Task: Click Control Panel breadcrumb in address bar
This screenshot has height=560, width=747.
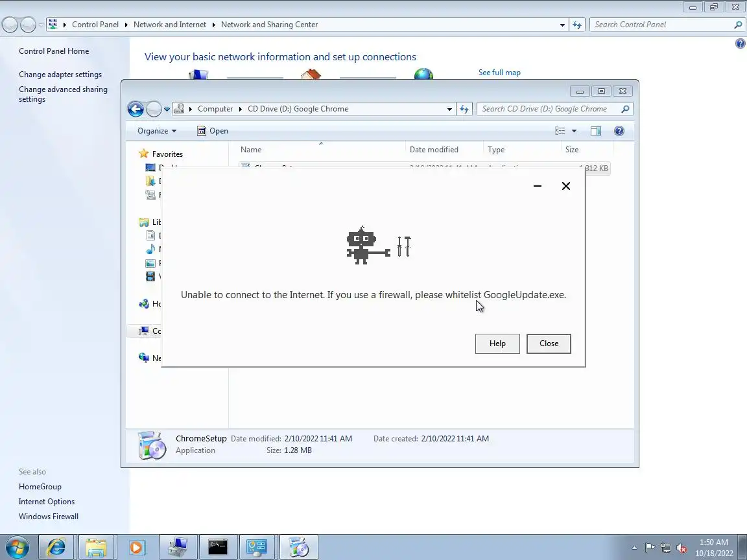Action: point(95,25)
